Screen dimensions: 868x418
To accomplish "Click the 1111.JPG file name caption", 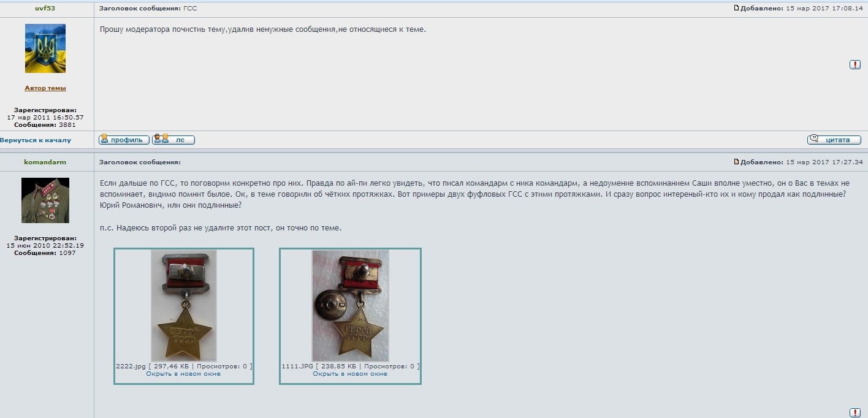I will point(297,367).
